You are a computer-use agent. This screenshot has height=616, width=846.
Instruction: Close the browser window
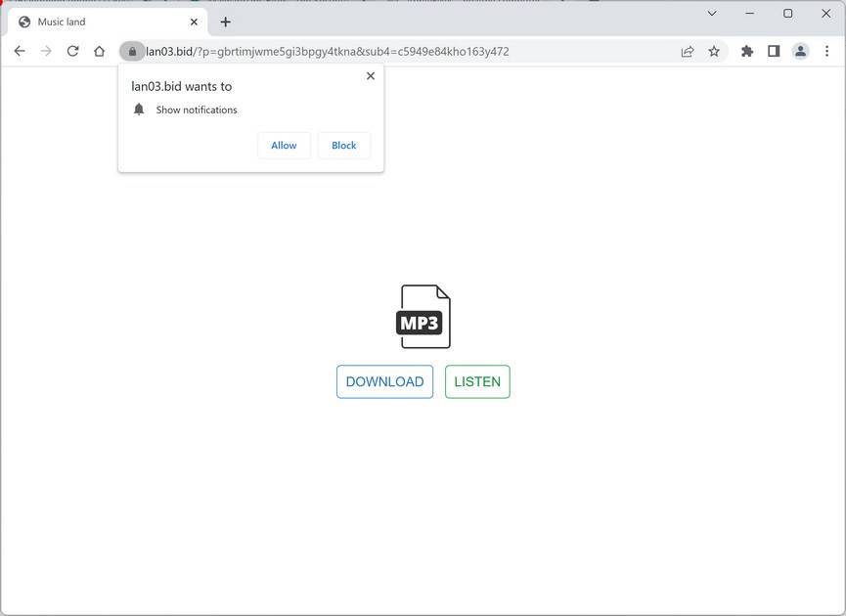click(x=826, y=14)
